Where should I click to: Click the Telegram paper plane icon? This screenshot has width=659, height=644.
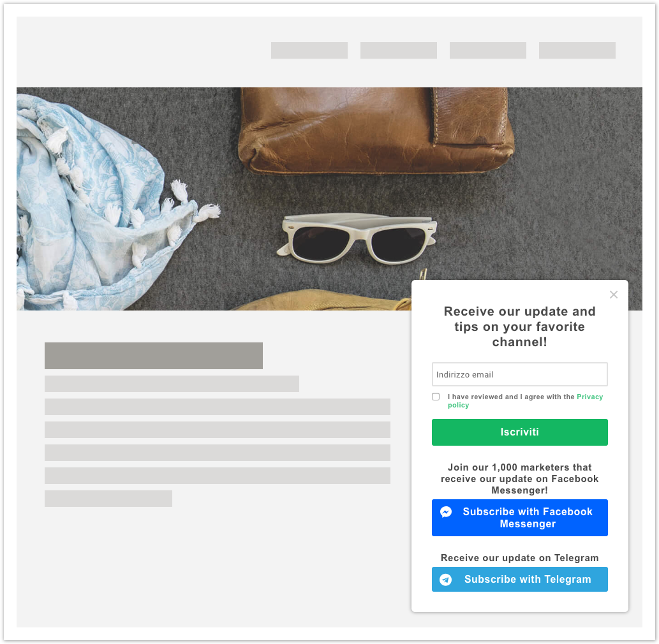tap(445, 580)
